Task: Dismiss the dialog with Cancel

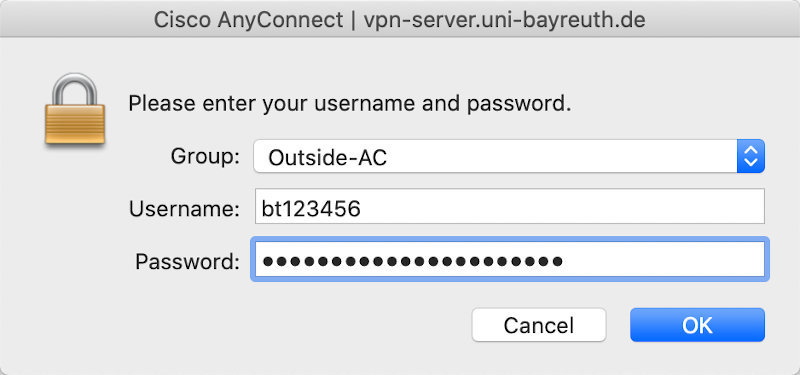Action: click(539, 325)
